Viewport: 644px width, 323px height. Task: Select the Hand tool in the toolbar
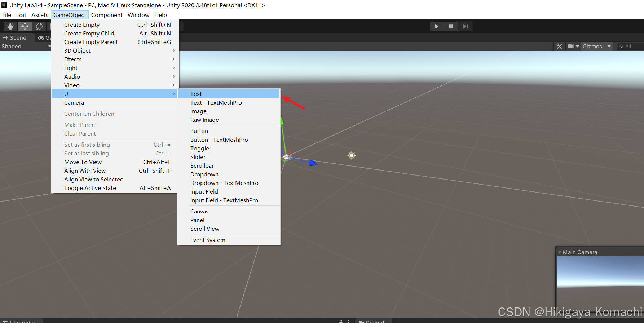coord(10,26)
